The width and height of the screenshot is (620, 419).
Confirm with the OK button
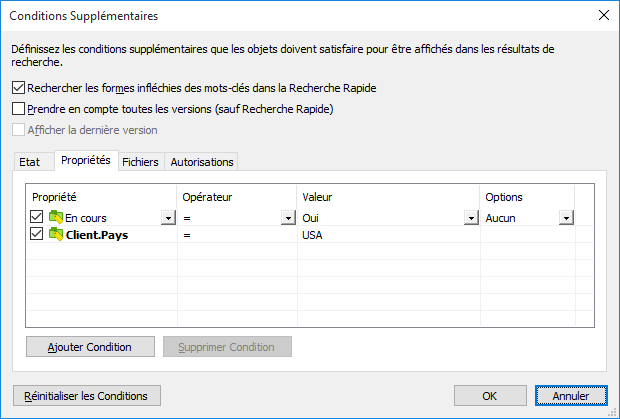pos(489,396)
